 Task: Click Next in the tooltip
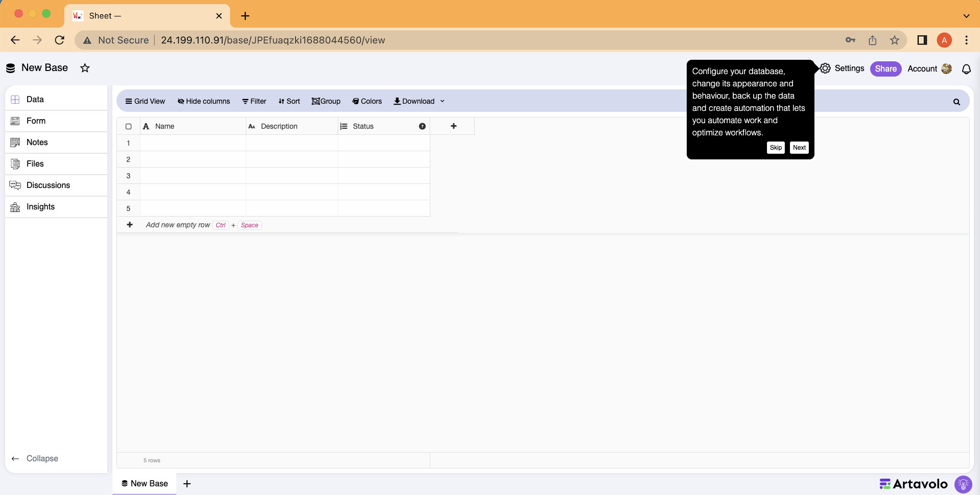(x=799, y=148)
